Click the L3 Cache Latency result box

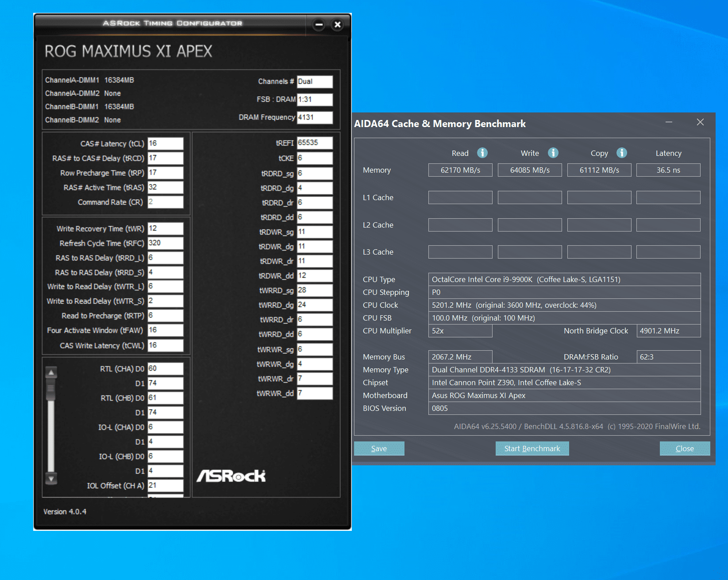coord(668,252)
